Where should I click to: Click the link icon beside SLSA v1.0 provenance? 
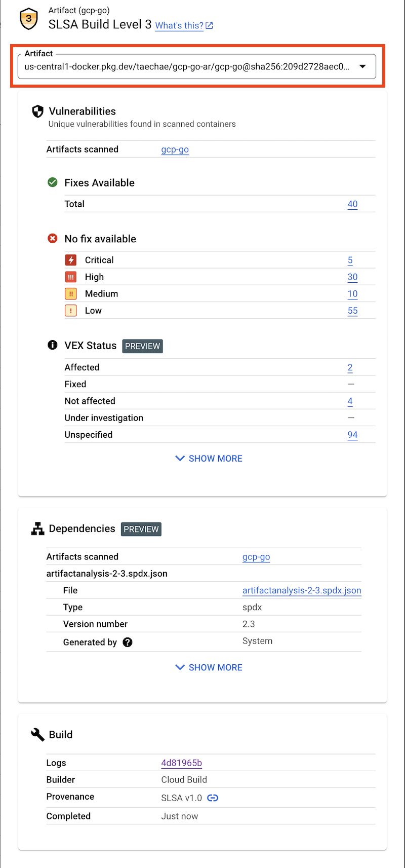coord(212,798)
